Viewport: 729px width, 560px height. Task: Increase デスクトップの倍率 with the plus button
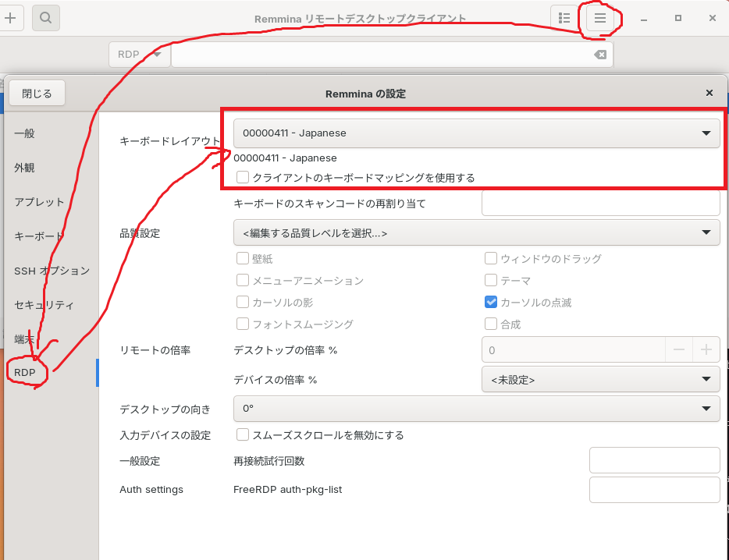point(706,350)
